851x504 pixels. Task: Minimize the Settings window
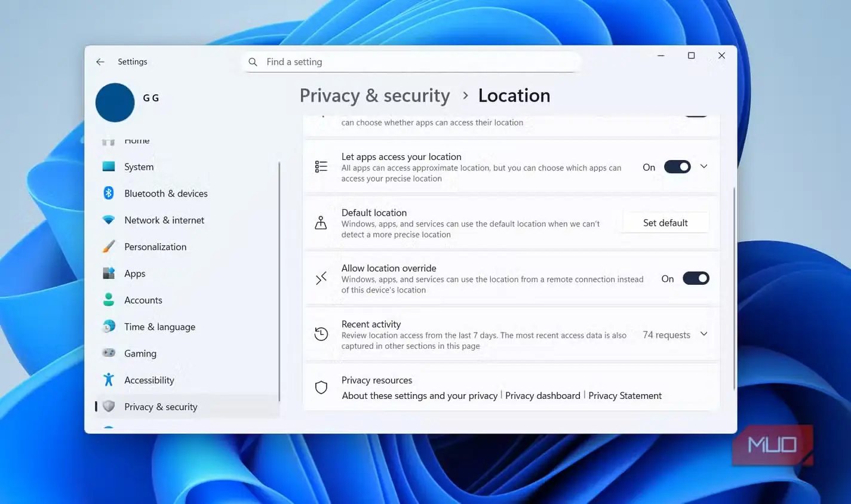(660, 56)
